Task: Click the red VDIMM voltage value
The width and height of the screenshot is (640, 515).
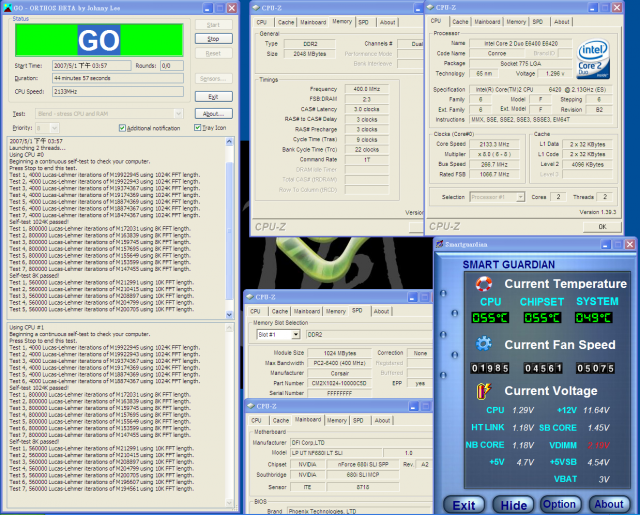Action: pyautogui.click(x=599, y=445)
